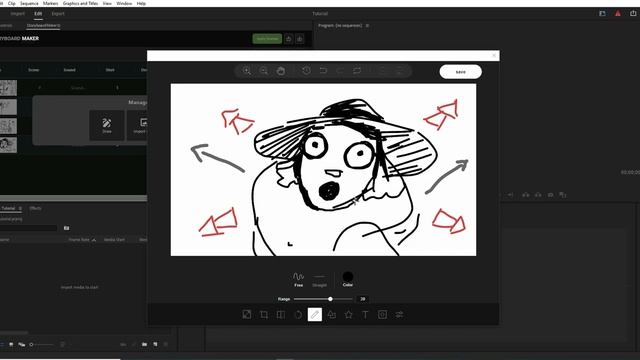Click the red alert triangle at top right
640x360 pixels.
coord(618,13)
